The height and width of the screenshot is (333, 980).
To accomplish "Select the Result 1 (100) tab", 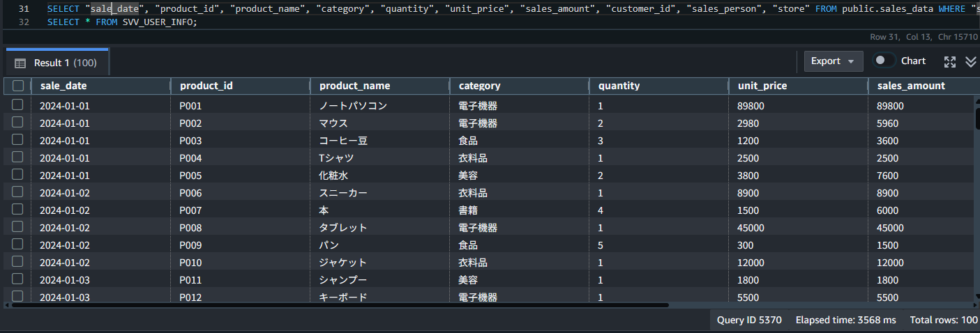I will [56, 63].
